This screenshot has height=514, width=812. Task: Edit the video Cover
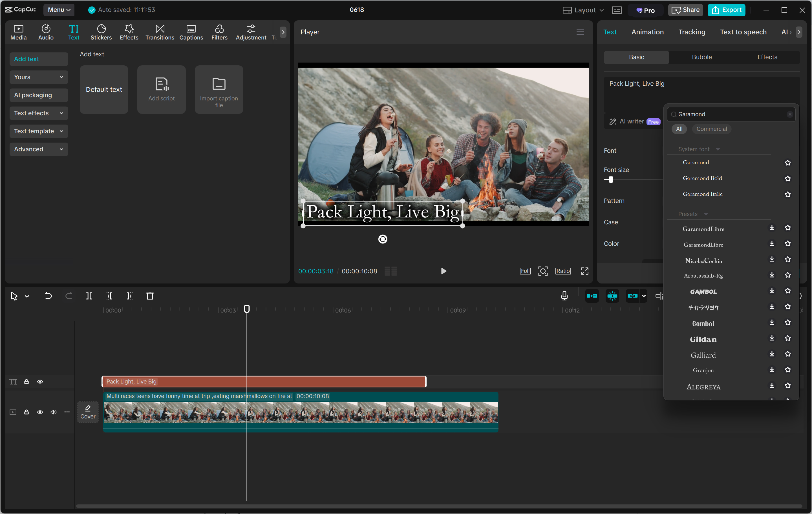(x=88, y=411)
